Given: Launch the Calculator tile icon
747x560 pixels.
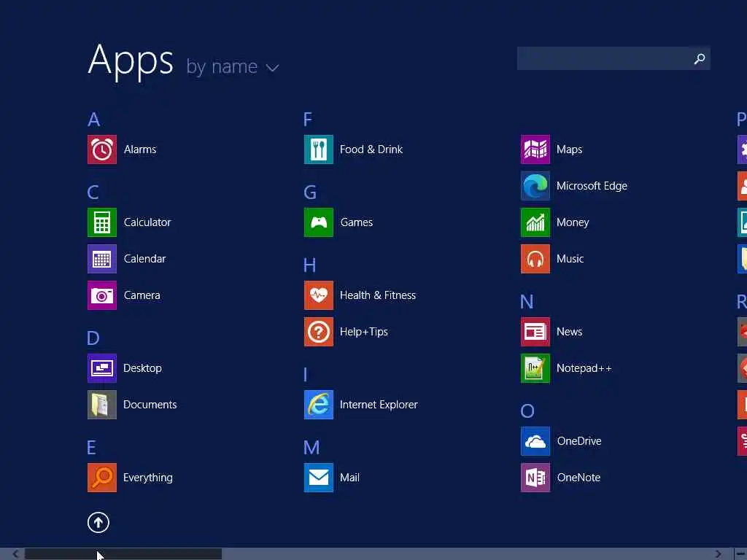Looking at the screenshot, I should 102,222.
